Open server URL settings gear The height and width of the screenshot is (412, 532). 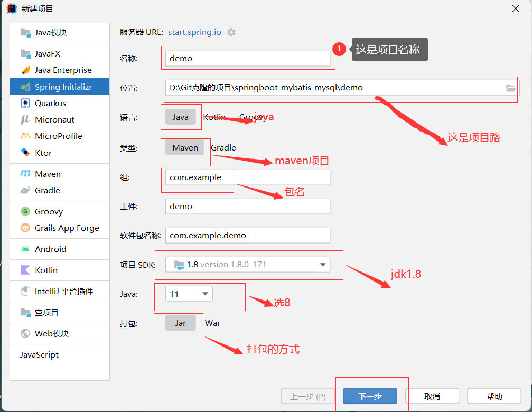(231, 32)
